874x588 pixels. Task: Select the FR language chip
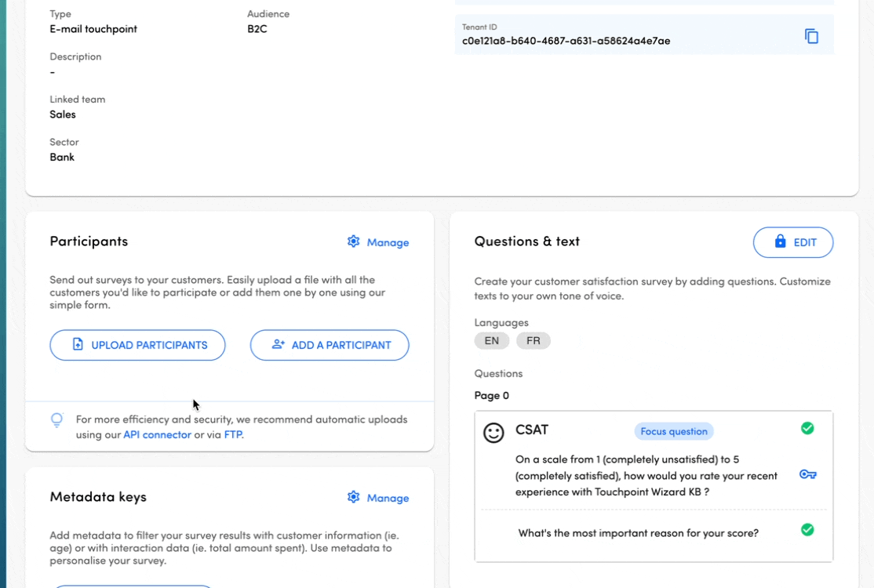coord(534,341)
